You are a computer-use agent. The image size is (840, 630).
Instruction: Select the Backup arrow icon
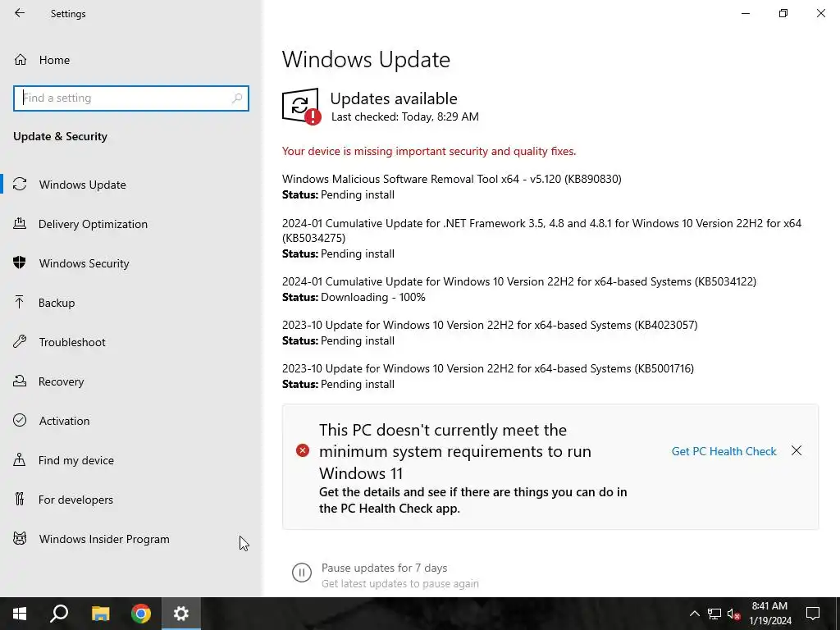20,302
